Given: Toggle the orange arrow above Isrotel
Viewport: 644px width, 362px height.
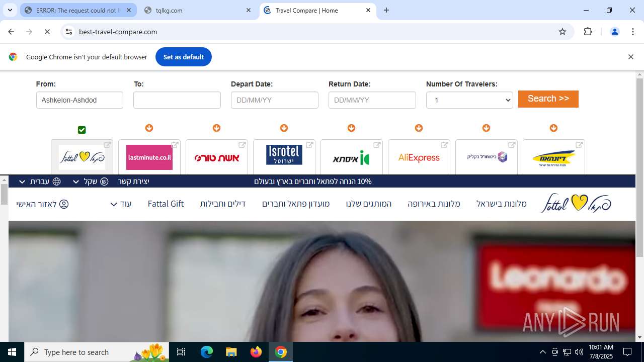Looking at the screenshot, I should pos(284,128).
